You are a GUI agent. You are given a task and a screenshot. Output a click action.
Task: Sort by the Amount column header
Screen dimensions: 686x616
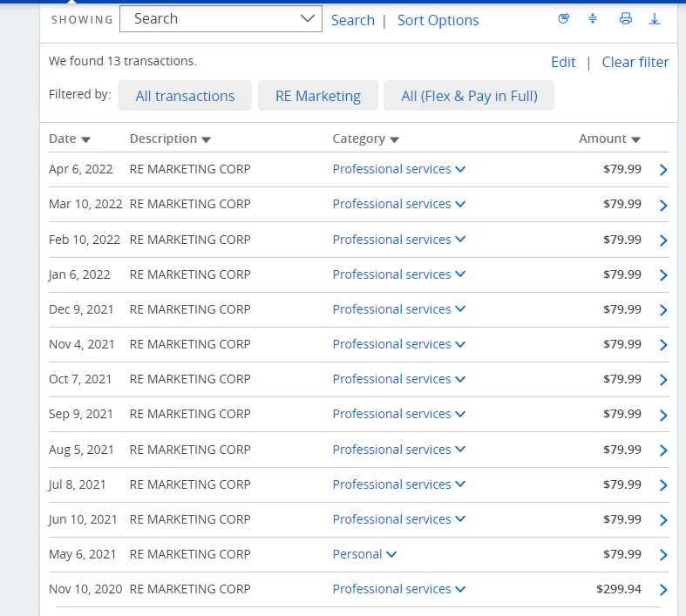pos(609,139)
